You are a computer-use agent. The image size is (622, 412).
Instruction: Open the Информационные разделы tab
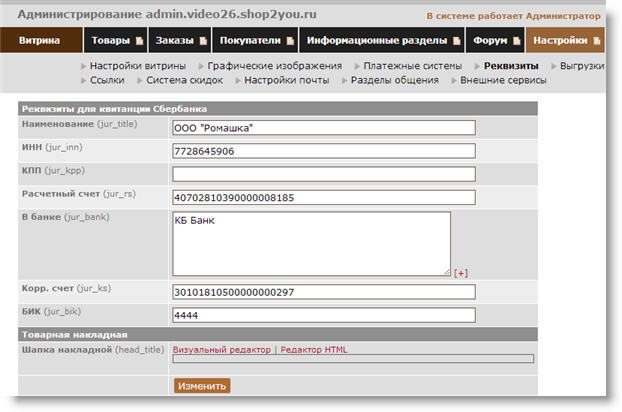382,40
